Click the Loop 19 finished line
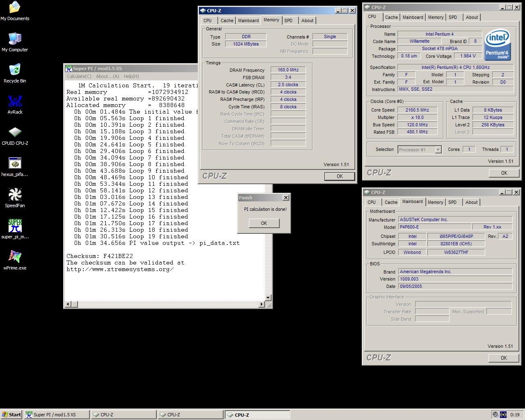The image size is (525, 420). tap(131, 236)
